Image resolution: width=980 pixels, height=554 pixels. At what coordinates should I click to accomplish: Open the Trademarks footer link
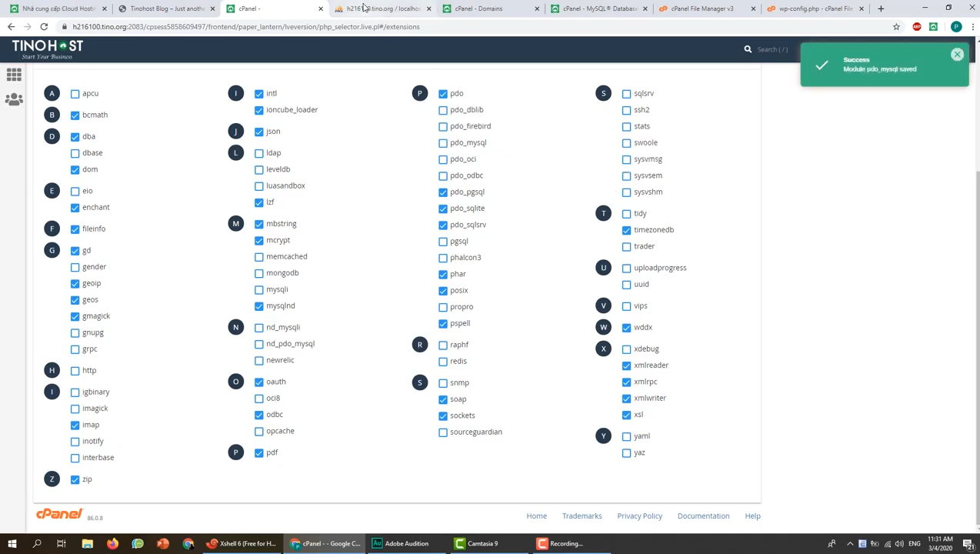[582, 516]
